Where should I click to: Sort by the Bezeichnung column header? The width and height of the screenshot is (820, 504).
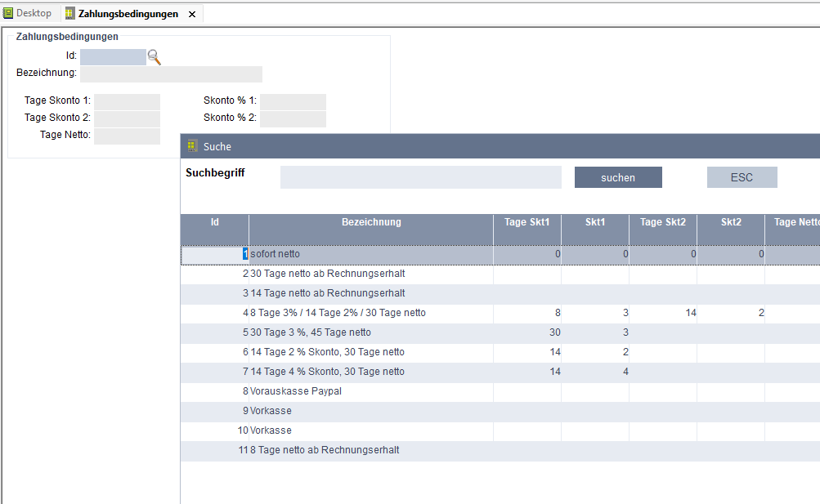tap(371, 222)
